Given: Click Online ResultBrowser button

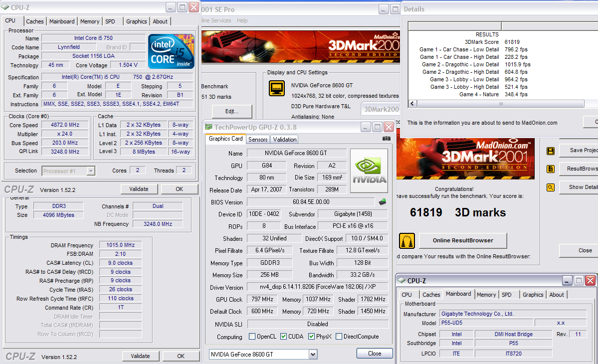Looking at the screenshot, I should click(463, 240).
